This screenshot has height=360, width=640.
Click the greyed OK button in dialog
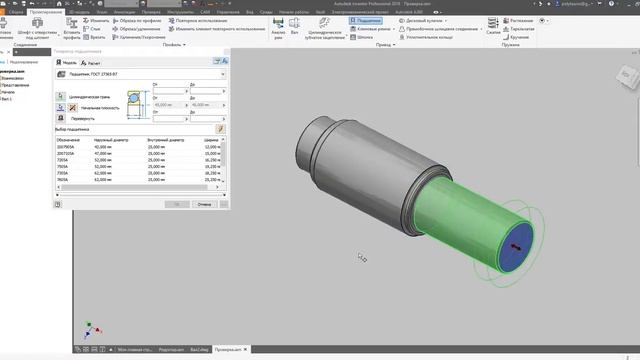[177, 204]
